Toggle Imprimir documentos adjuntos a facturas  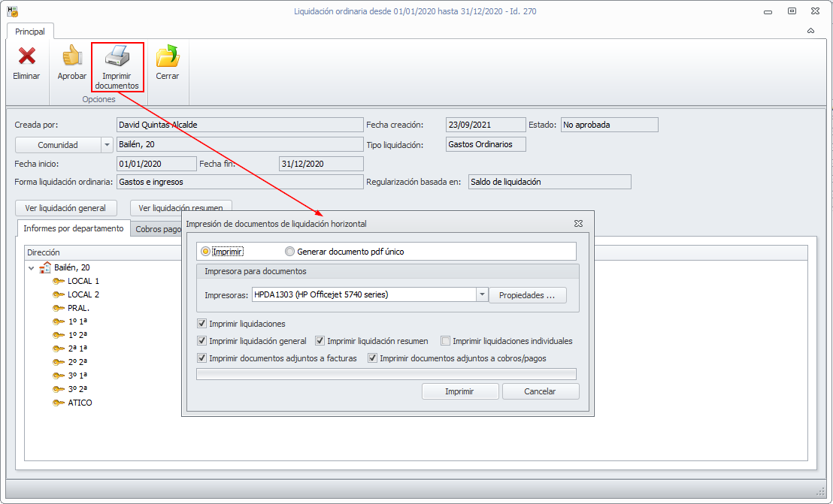(202, 358)
